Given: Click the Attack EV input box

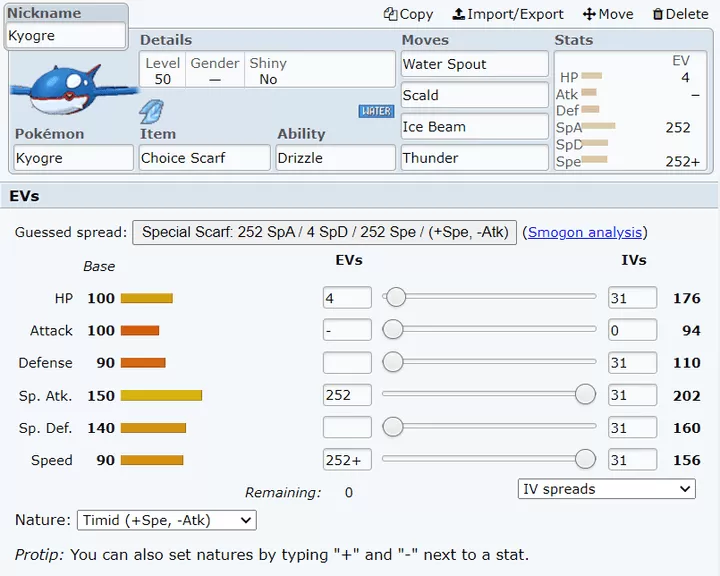Looking at the screenshot, I should (x=347, y=330).
